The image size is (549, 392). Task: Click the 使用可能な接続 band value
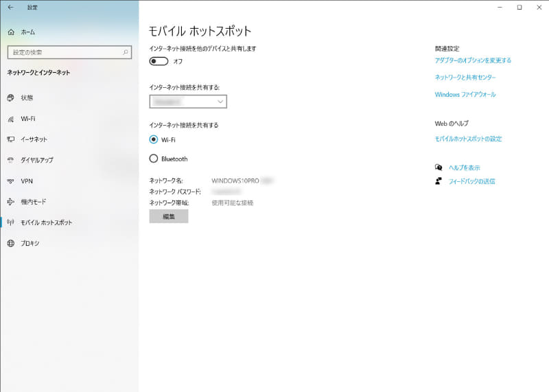point(233,203)
